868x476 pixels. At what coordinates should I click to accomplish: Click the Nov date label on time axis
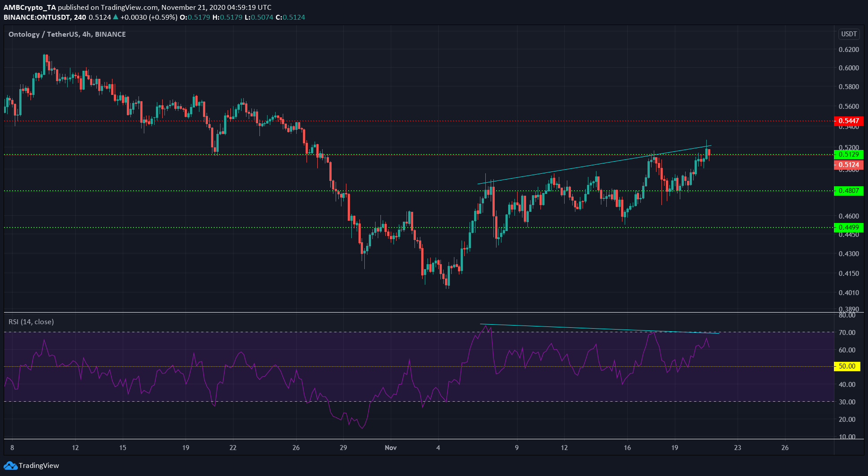(x=391, y=448)
